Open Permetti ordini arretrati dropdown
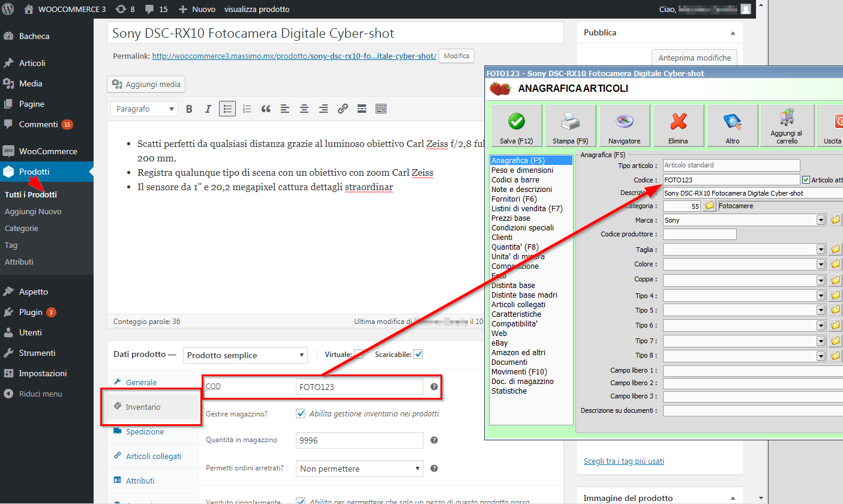 (x=360, y=469)
